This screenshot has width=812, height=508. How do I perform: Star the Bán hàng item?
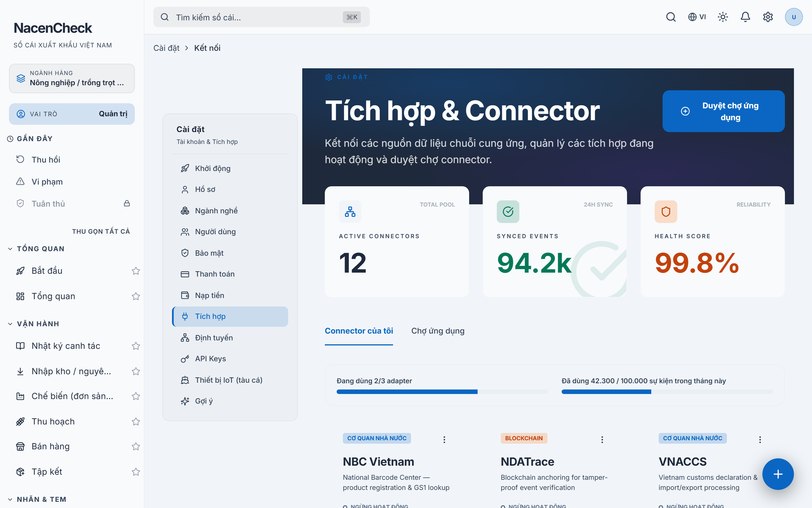(136, 446)
